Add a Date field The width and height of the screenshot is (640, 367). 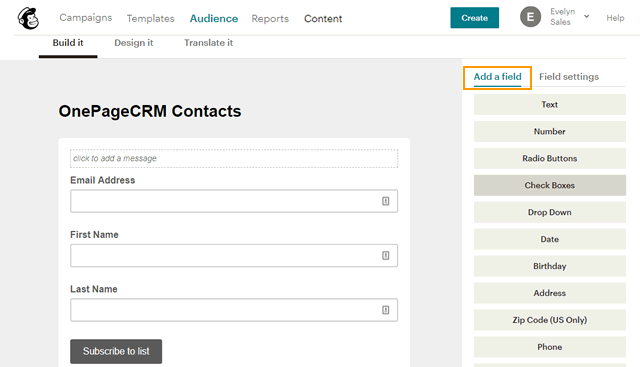550,239
